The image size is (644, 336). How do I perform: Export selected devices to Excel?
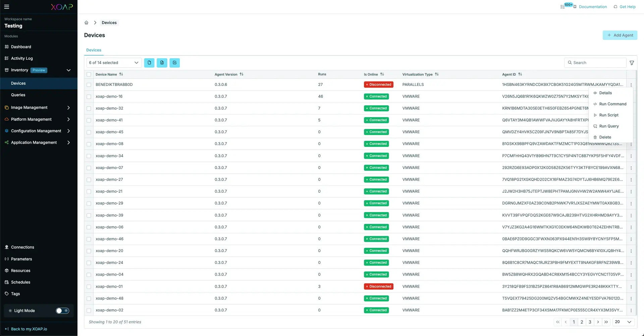pyautogui.click(x=162, y=63)
